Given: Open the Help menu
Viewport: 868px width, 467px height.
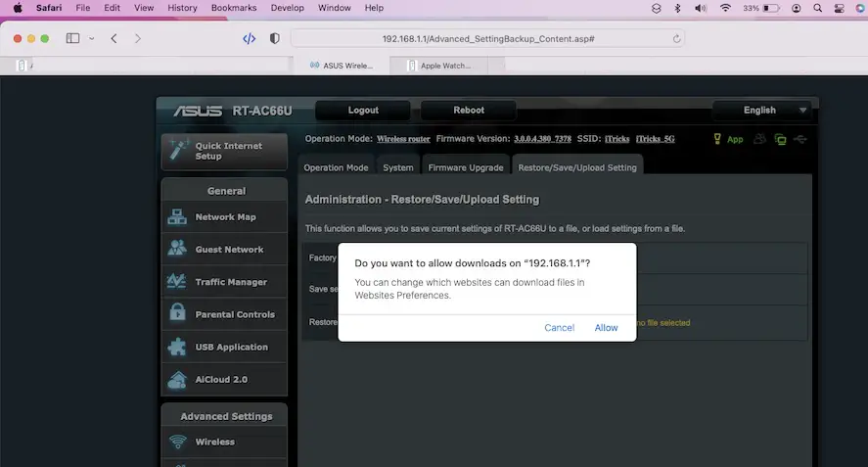Looking at the screenshot, I should pos(374,8).
